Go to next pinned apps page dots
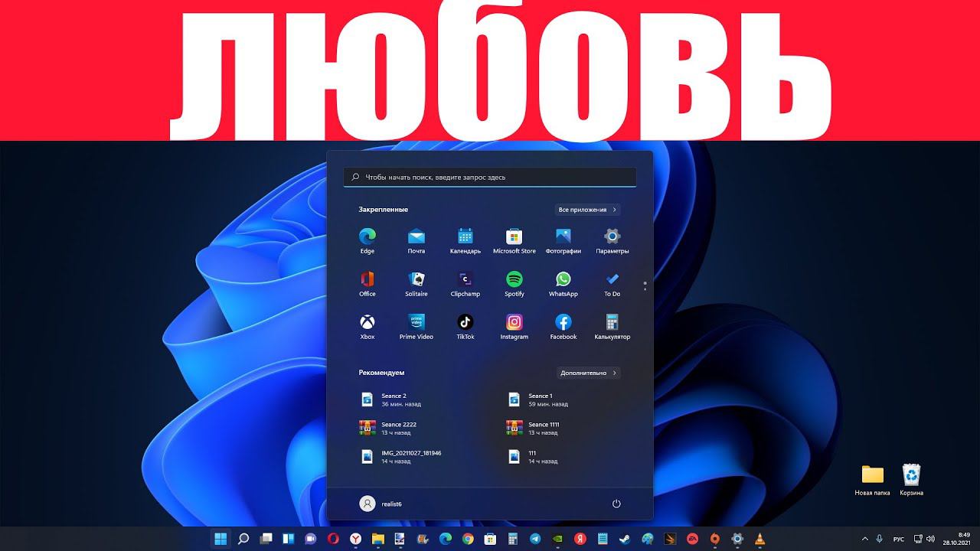The image size is (980, 551). click(x=645, y=286)
